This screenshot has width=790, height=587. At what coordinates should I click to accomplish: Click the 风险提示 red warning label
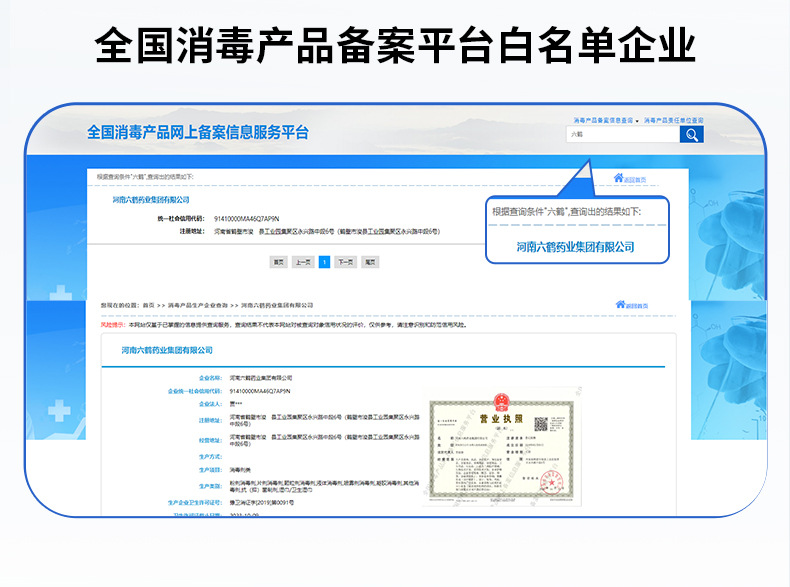113,325
